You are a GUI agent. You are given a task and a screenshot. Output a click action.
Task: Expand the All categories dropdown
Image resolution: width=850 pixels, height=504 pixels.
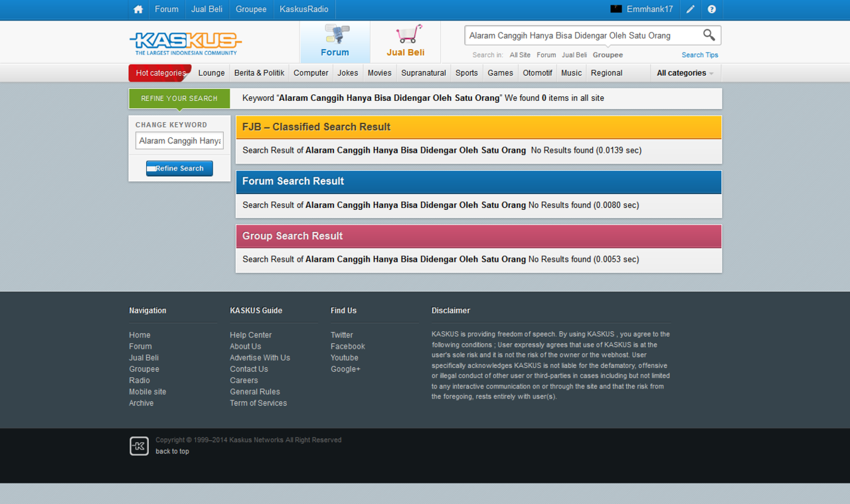click(x=685, y=73)
